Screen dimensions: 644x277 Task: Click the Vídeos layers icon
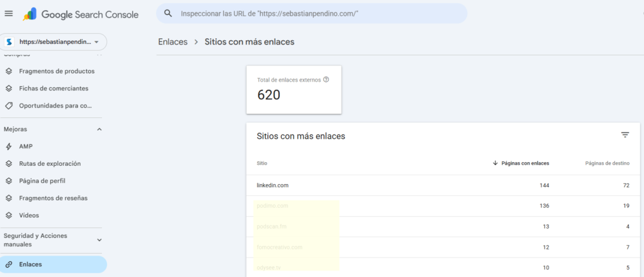click(9, 215)
